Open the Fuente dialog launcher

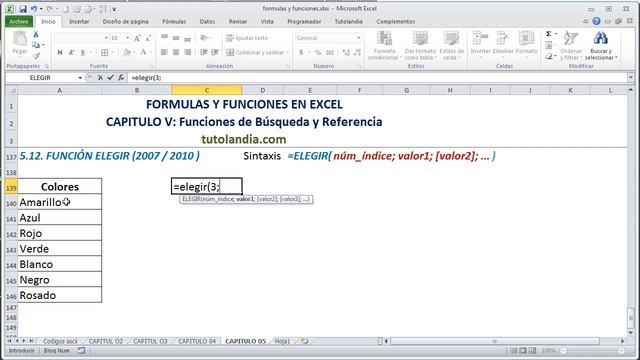152,66
